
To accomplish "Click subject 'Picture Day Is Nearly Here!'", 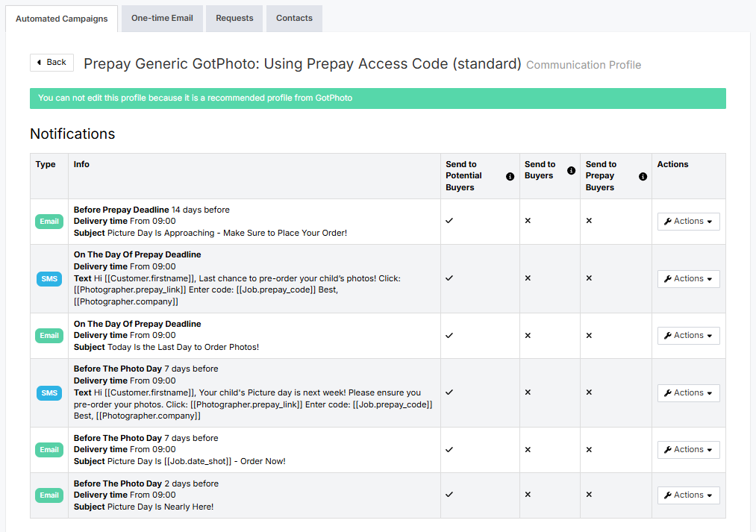I will pyautogui.click(x=160, y=507).
